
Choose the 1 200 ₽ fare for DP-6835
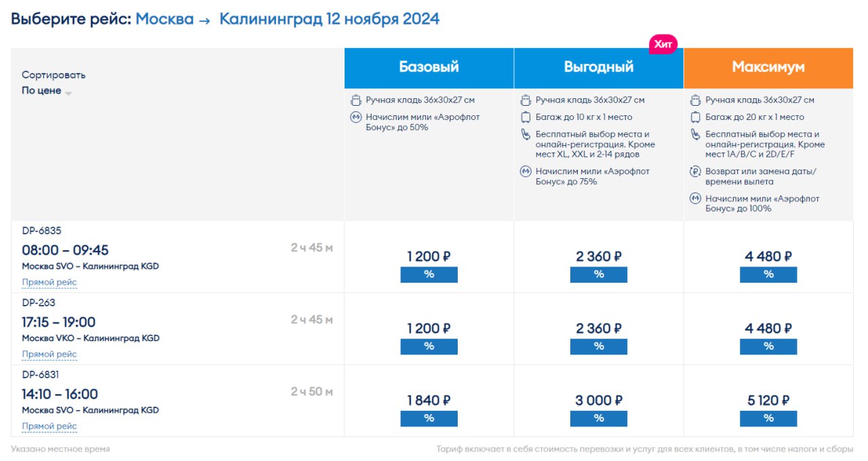click(x=429, y=256)
